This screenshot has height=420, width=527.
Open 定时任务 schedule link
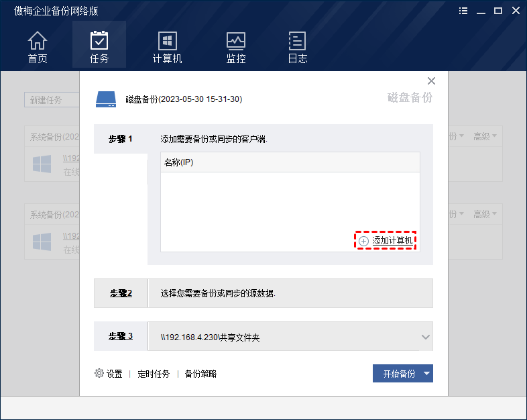[154, 374]
